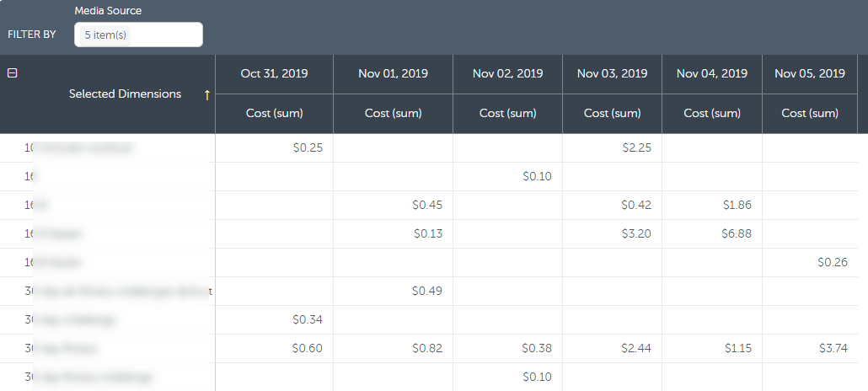This screenshot has width=868, height=391.
Task: Select the $2.25 cost cell
Action: click(x=635, y=147)
